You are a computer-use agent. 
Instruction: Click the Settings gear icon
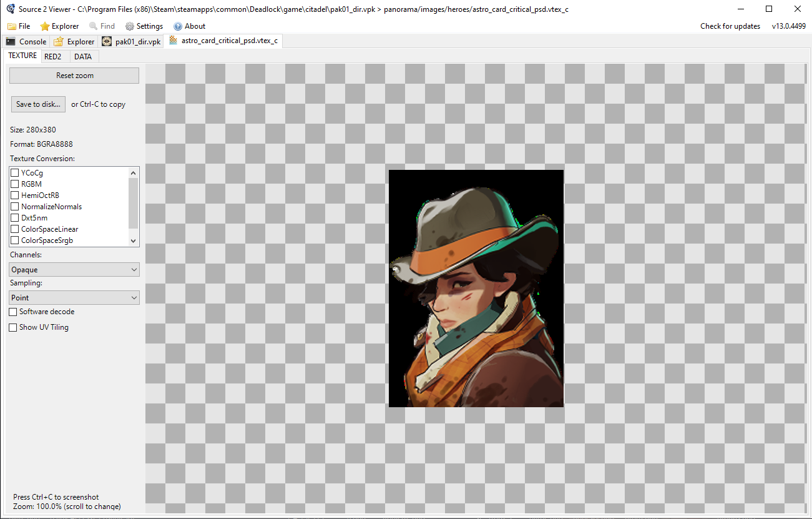click(x=130, y=26)
